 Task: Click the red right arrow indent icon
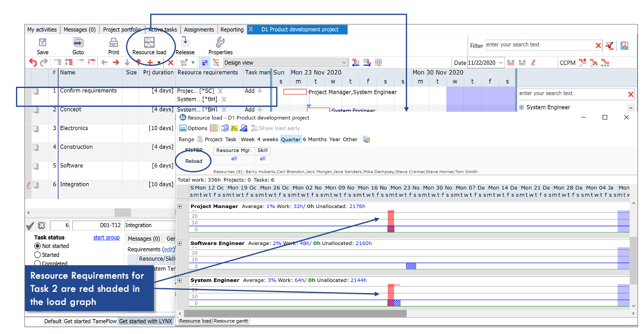click(116, 62)
